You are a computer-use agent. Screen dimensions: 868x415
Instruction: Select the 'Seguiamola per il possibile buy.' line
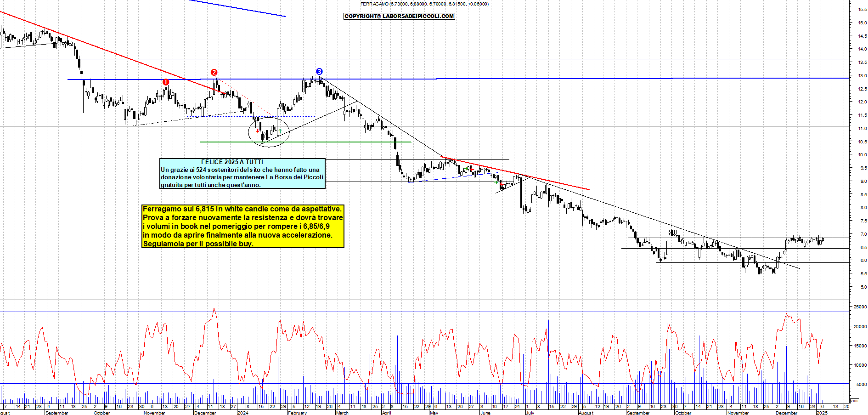pyautogui.click(x=198, y=244)
